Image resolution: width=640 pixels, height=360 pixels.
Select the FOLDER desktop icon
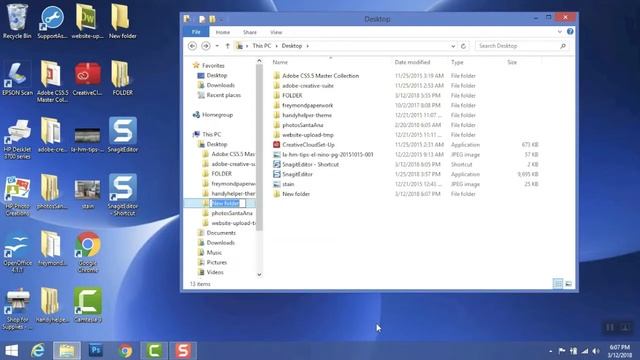click(122, 78)
